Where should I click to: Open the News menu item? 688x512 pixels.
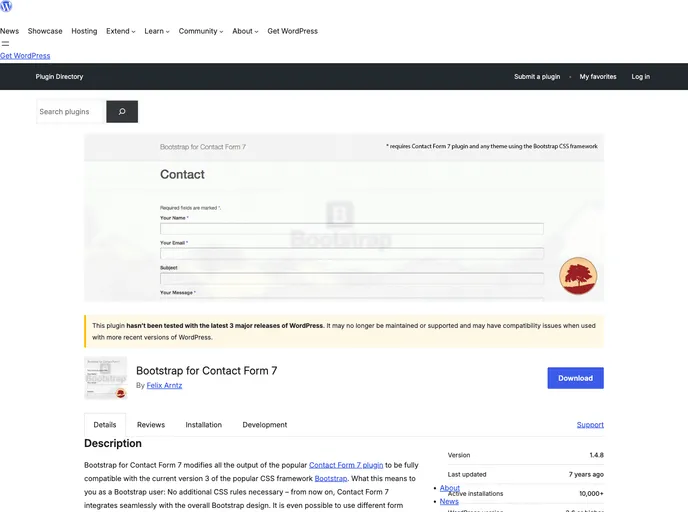[x=9, y=31]
